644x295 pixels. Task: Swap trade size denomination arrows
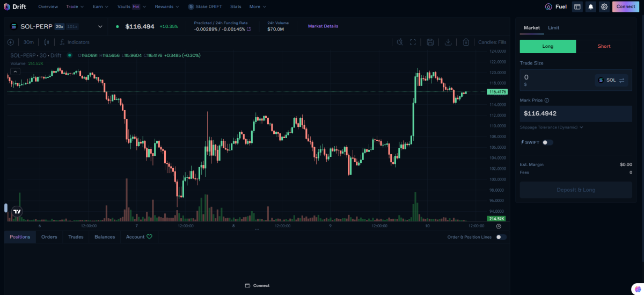click(x=622, y=80)
